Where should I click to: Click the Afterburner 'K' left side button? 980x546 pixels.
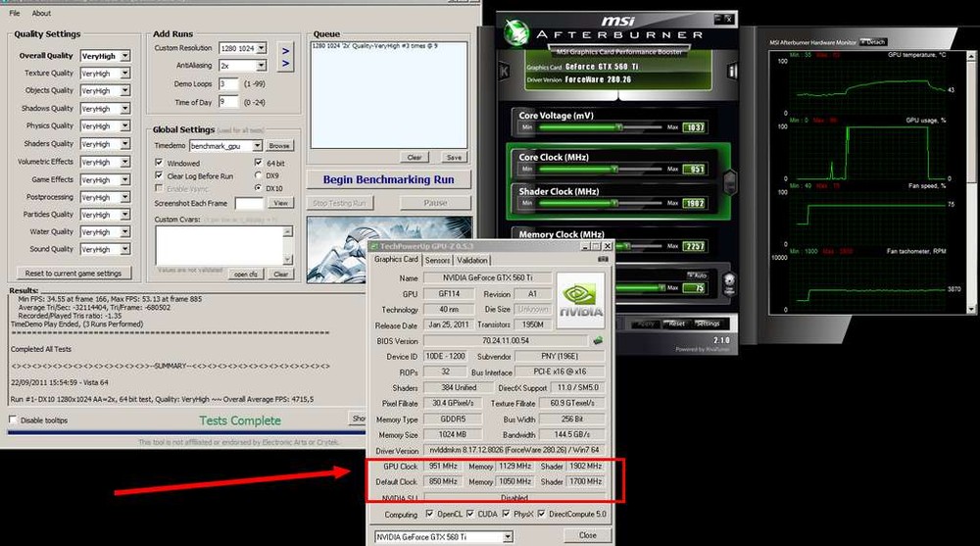(504, 71)
